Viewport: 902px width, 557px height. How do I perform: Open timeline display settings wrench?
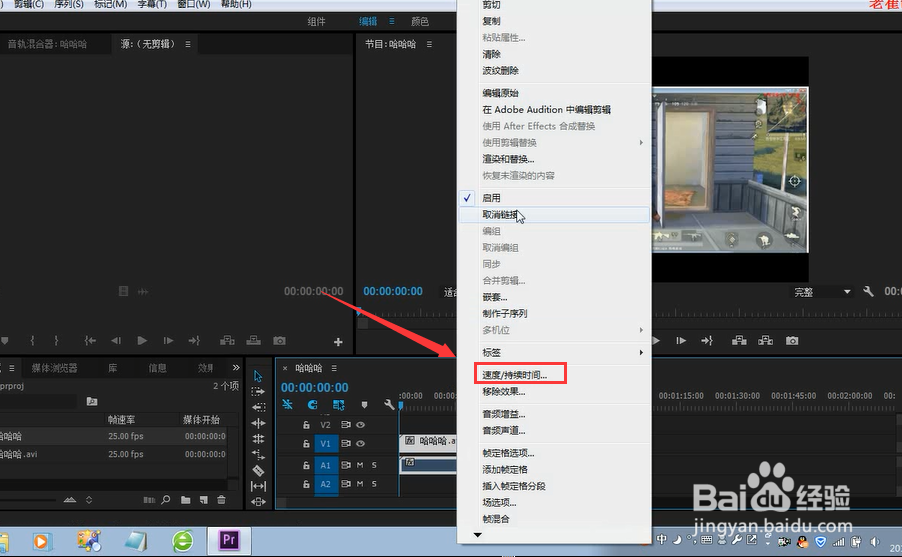(x=389, y=405)
